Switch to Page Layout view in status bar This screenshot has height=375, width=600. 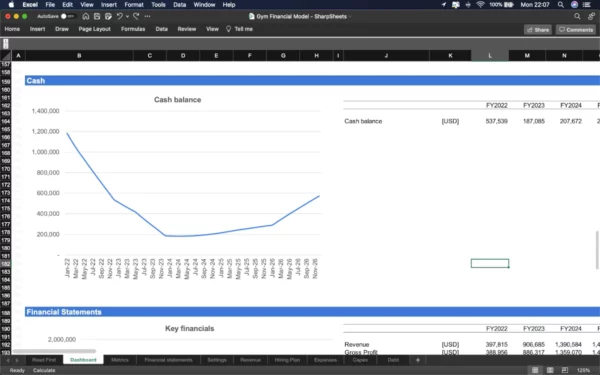point(550,370)
